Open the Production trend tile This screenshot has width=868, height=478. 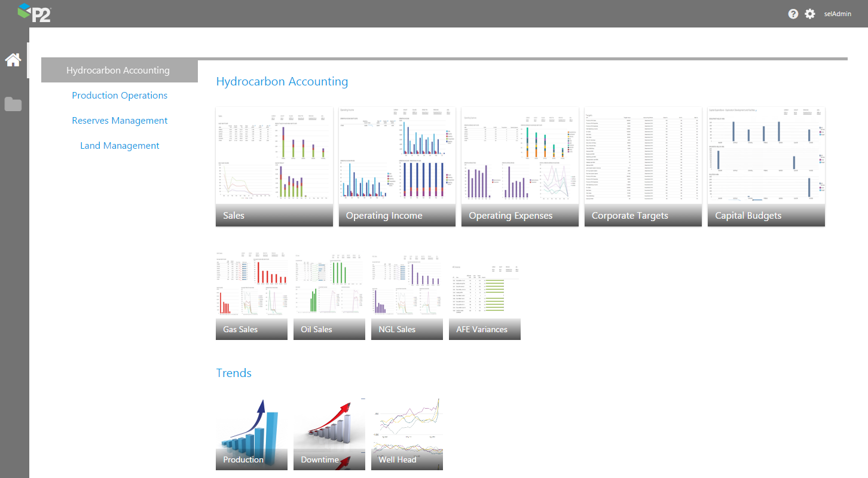(x=252, y=433)
